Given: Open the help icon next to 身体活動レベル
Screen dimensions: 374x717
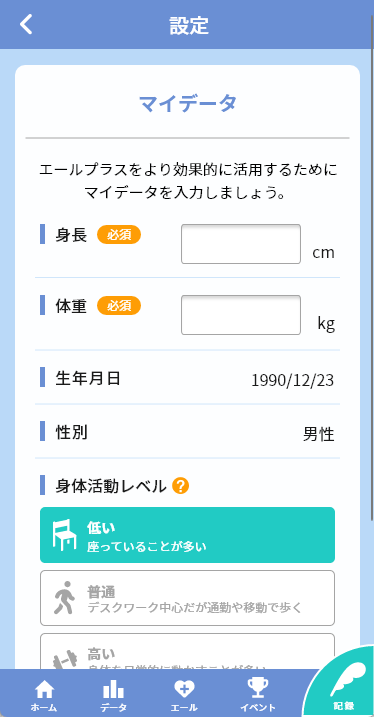Looking at the screenshot, I should click(x=181, y=486).
